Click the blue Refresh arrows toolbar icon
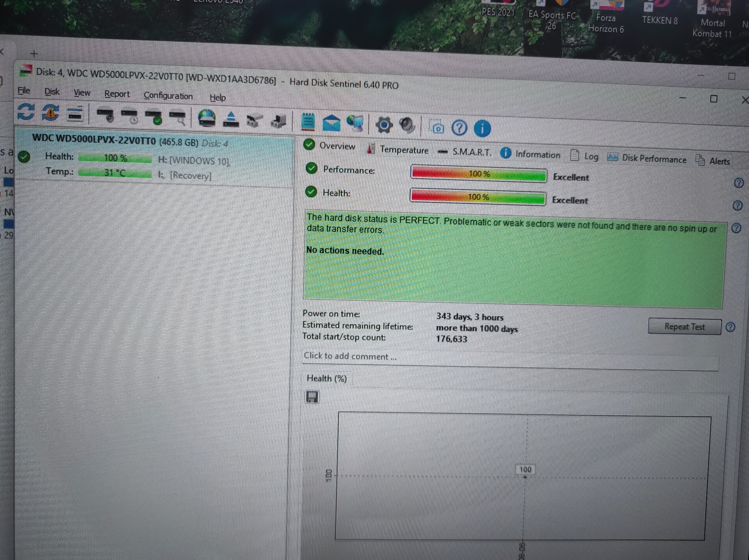This screenshot has height=560, width=749. (26, 112)
